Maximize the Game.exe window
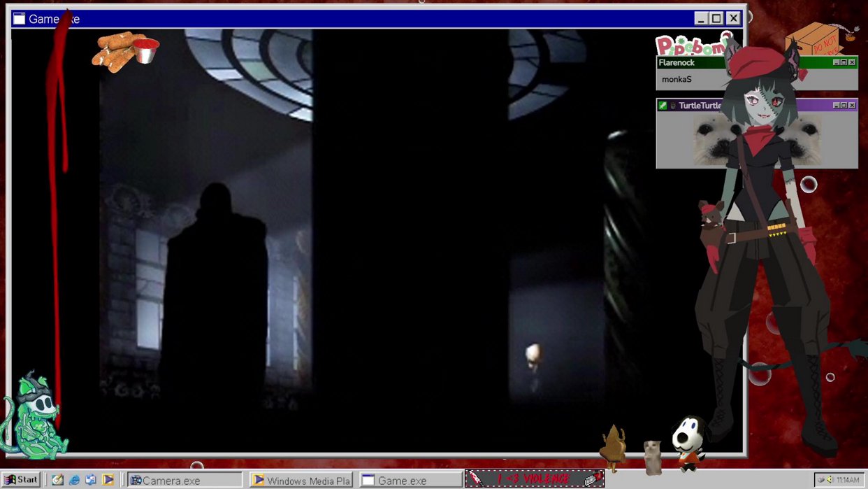Viewport: 868px width, 489px height. pos(717,19)
